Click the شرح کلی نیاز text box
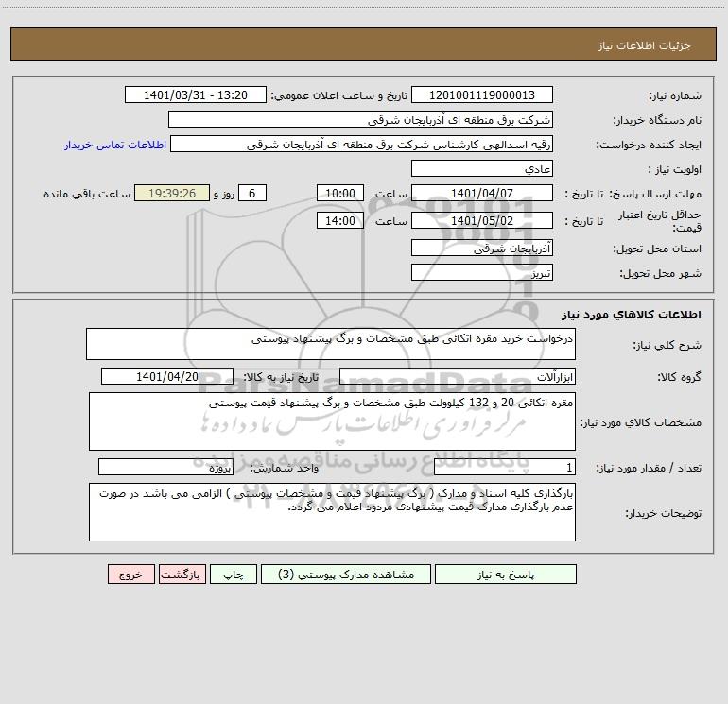 pos(331,344)
